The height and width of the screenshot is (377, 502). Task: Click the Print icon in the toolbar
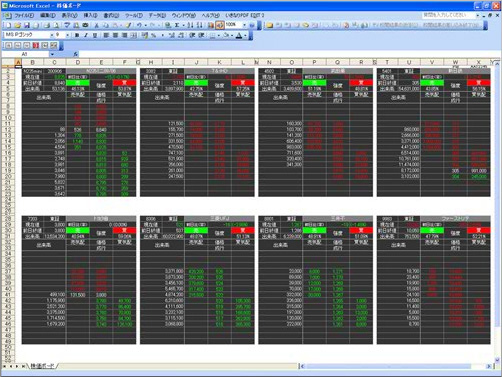[x=47, y=25]
